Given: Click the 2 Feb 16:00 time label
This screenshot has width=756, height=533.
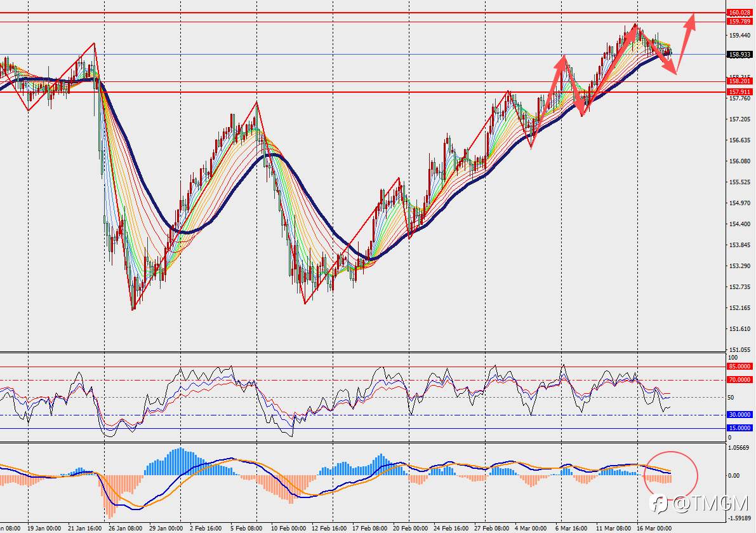Looking at the screenshot, I should (x=206, y=528).
